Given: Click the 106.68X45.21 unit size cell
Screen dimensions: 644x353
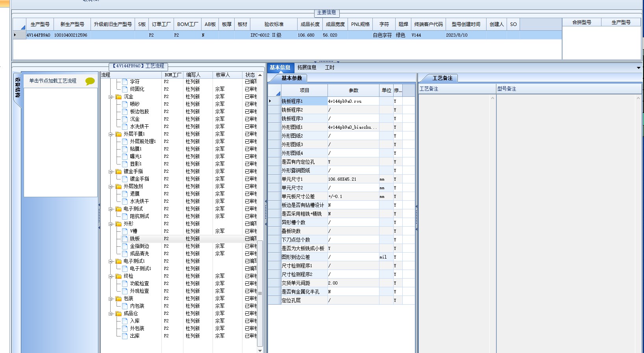Looking at the screenshot, I should [353, 179].
